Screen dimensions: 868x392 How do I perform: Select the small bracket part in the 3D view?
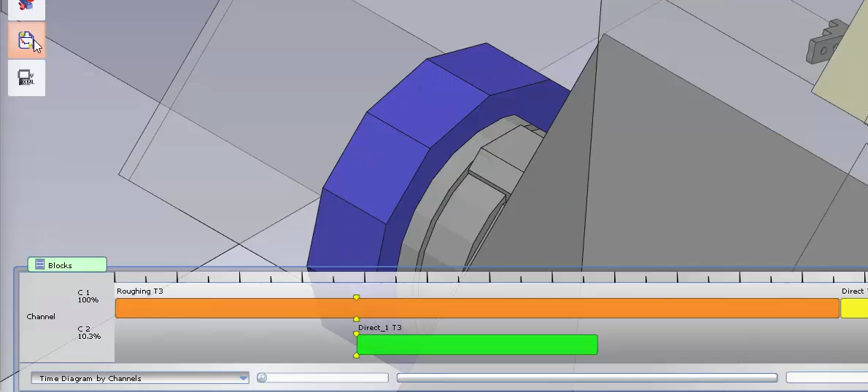(825, 42)
